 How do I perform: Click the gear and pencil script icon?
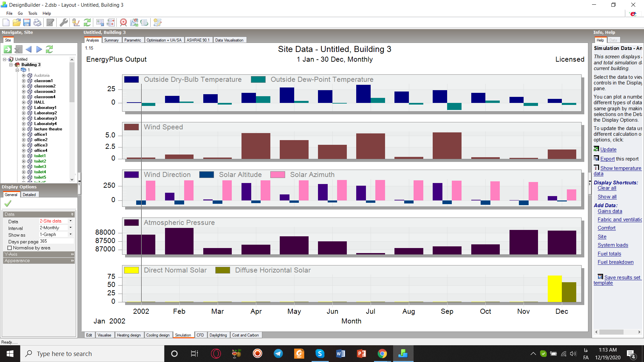click(x=157, y=22)
